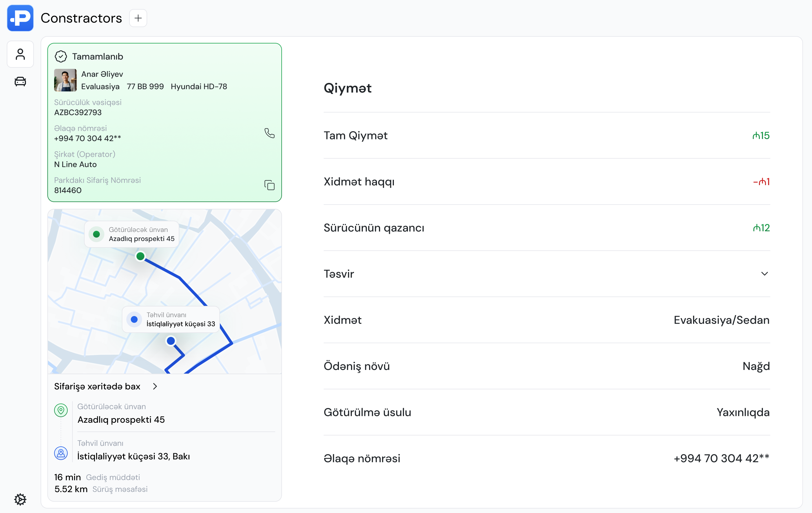Screen dimensions: 812x513
Task: Click green pickup pin icon in address list
Action: coord(61,410)
